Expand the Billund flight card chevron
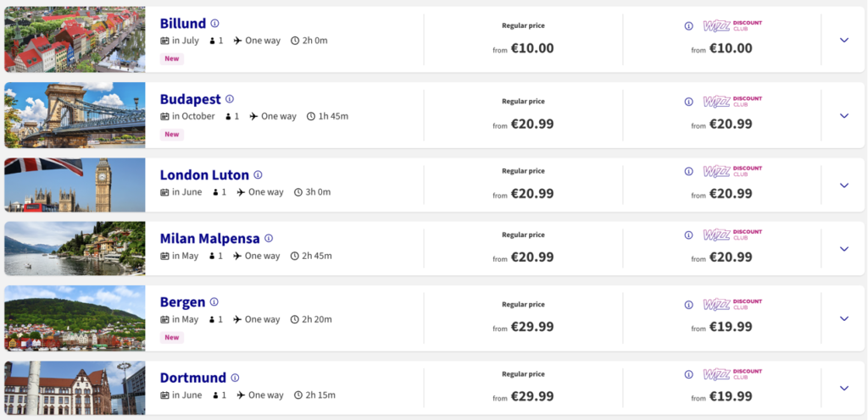 tap(843, 40)
